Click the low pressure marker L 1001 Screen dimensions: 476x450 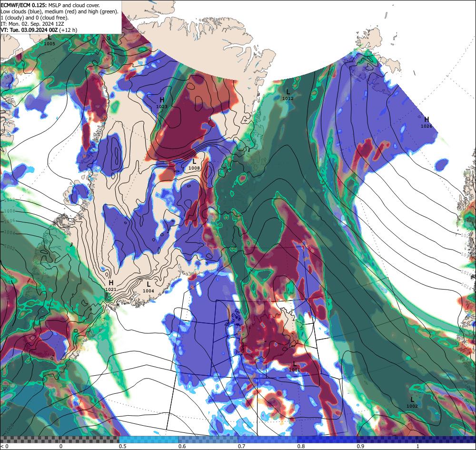295,367
